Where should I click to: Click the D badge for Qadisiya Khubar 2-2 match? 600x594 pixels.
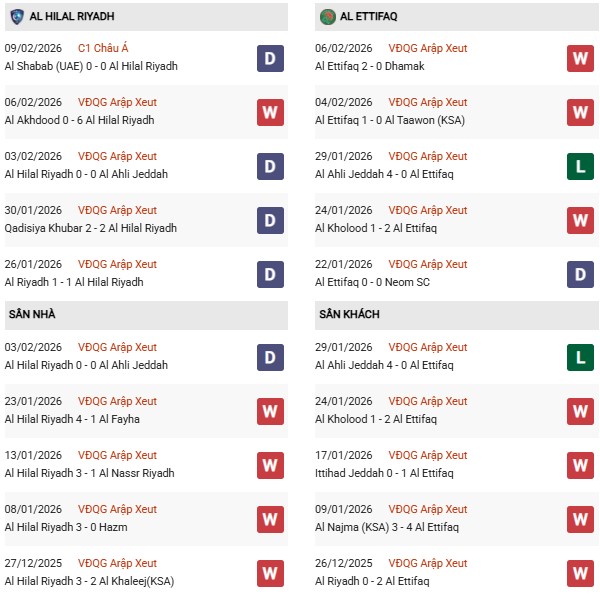(x=269, y=220)
